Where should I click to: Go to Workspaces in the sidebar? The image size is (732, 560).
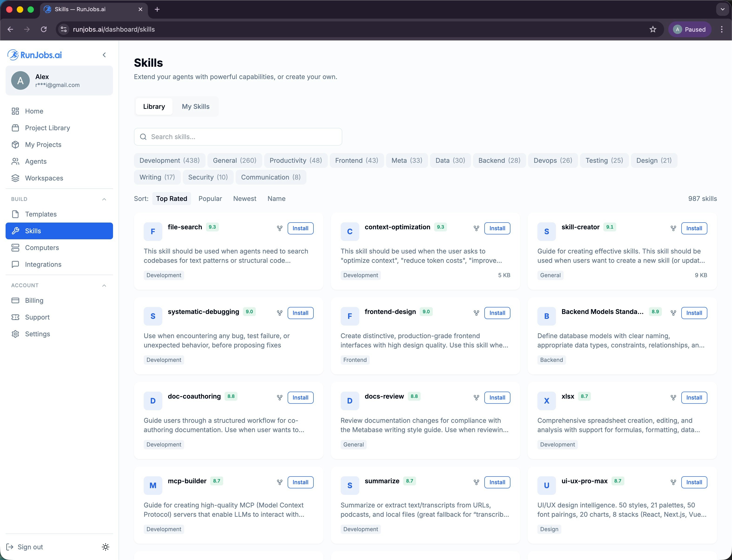(x=44, y=178)
